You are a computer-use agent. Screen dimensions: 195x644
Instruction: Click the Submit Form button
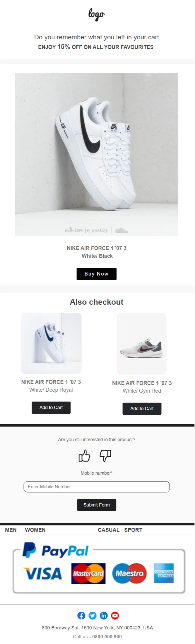click(97, 505)
